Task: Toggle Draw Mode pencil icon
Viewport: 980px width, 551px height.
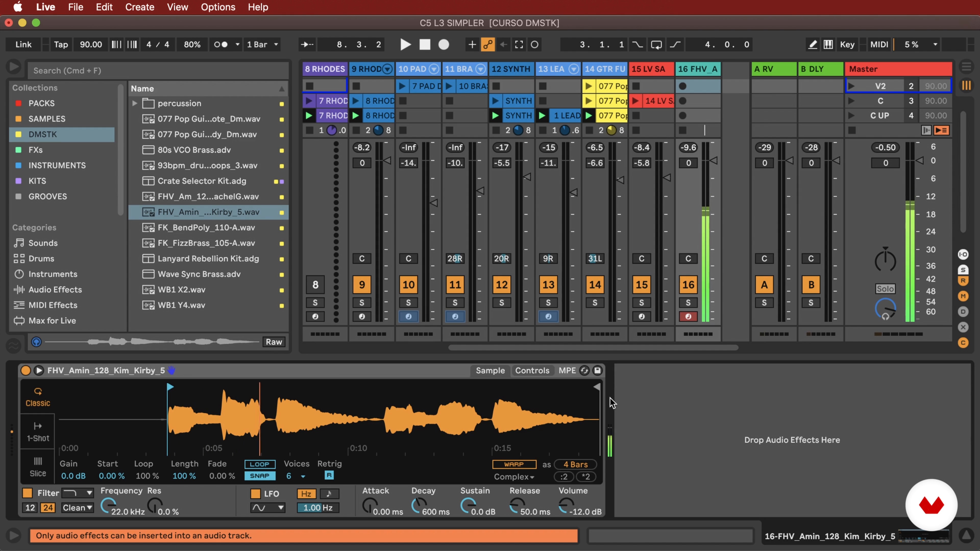Action: 812,44
